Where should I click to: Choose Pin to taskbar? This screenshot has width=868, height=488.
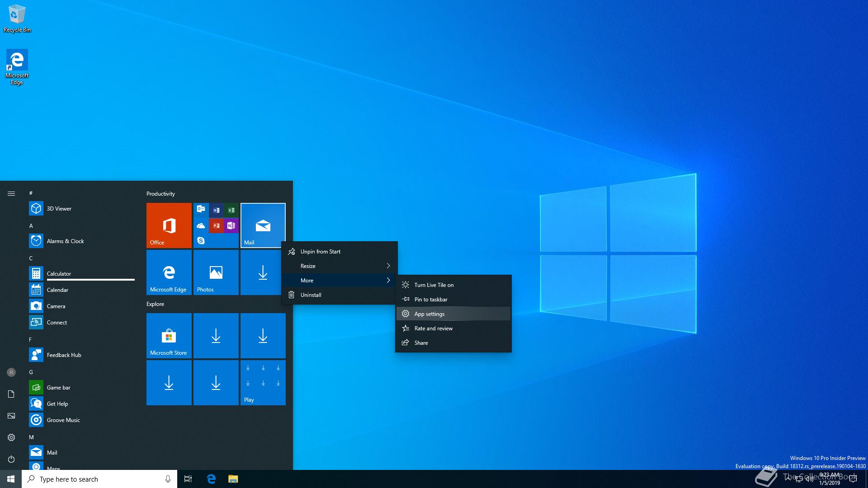[x=453, y=300]
